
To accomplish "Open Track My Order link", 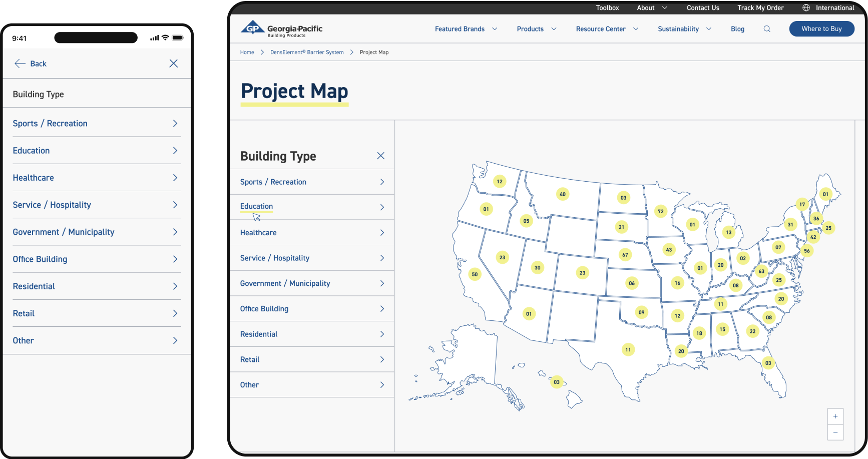I will pyautogui.click(x=760, y=8).
